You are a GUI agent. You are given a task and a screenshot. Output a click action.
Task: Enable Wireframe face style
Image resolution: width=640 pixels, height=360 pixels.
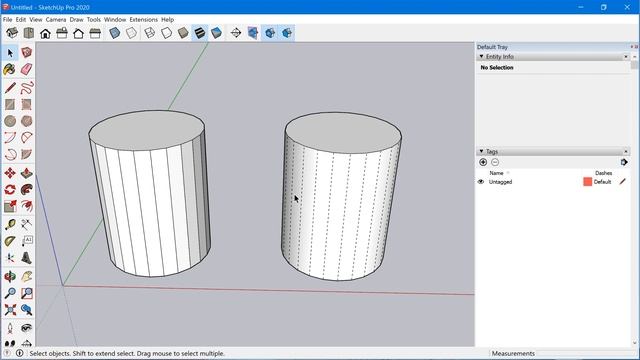tap(150, 33)
